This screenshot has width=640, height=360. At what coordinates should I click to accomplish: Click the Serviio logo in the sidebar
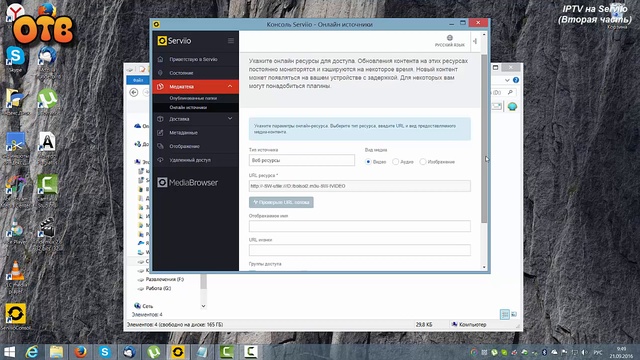(174, 41)
